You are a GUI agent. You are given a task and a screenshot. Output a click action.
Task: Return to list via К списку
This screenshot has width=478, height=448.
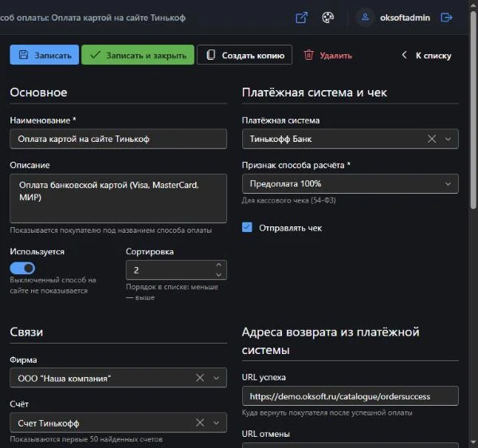point(427,55)
